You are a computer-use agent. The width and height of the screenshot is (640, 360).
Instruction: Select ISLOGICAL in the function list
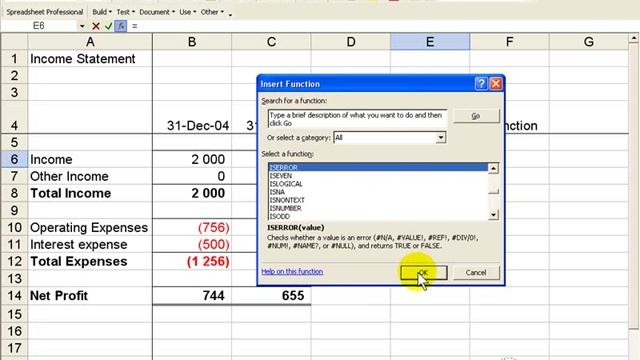[x=378, y=184]
